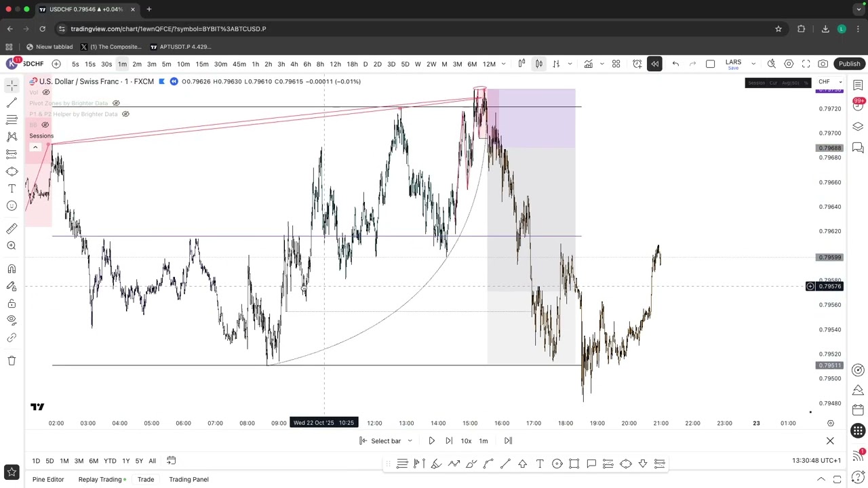Remove objects with trash icon
This screenshot has height=488, width=868.
pos(12,361)
